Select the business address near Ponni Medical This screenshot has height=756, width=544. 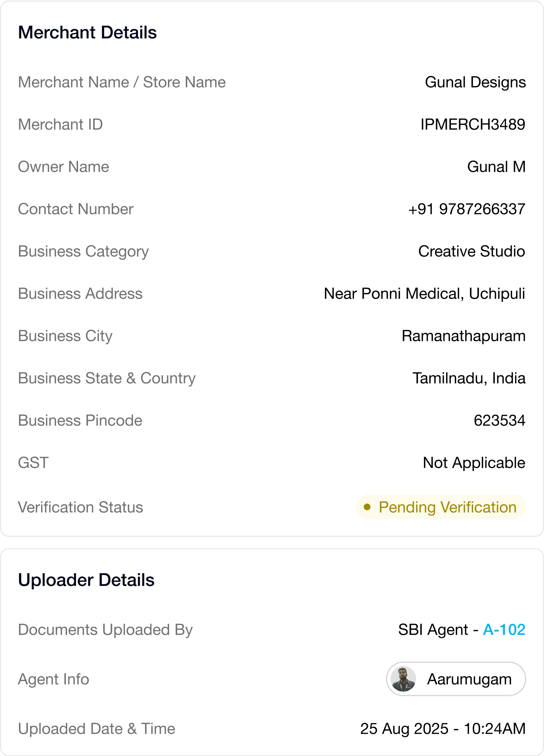click(x=424, y=294)
